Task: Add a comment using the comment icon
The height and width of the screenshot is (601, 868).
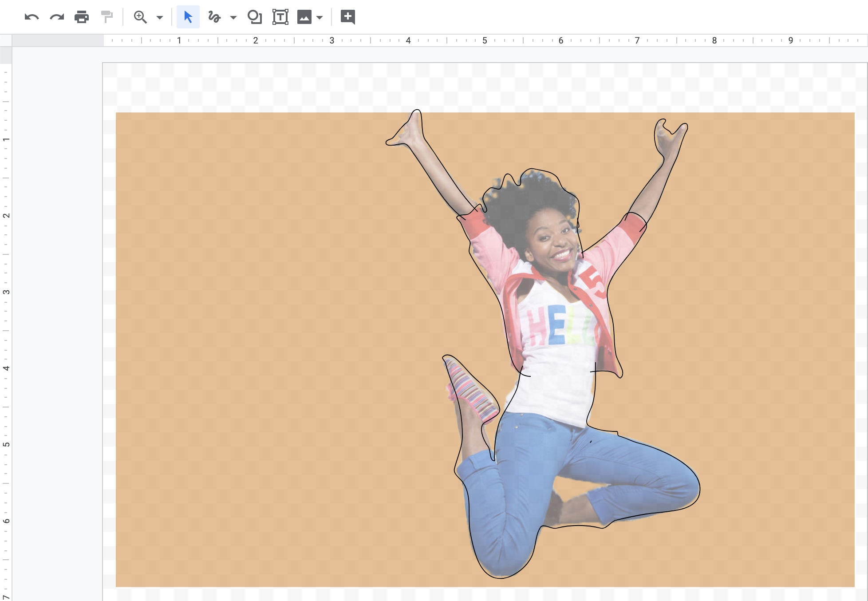Action: pyautogui.click(x=348, y=17)
